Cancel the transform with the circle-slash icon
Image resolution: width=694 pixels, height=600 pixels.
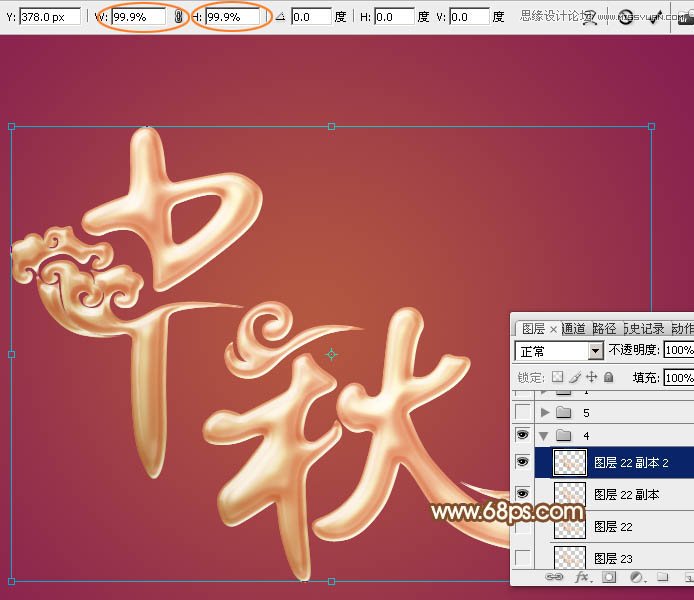626,17
